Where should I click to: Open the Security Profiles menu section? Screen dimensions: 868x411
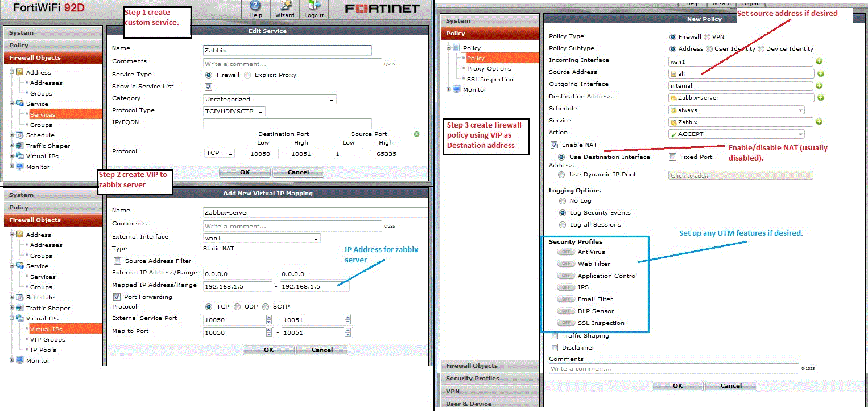[490, 378]
